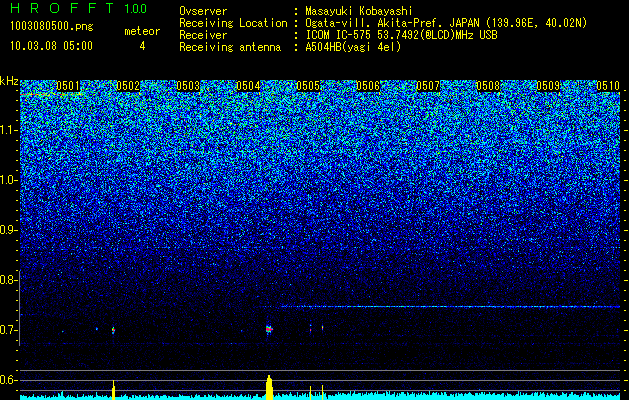This screenshot has height=400, width=629.
Task: Click the 0508 time marker
Action: point(488,86)
